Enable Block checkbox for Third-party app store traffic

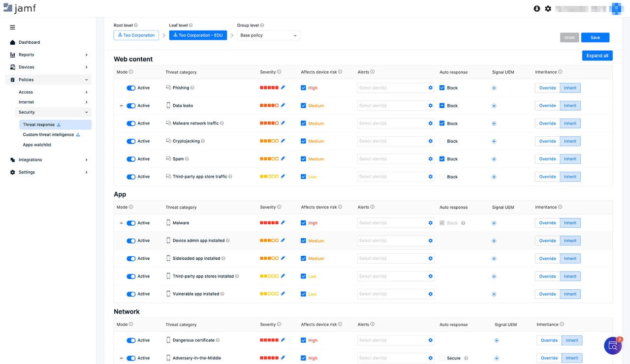click(442, 177)
